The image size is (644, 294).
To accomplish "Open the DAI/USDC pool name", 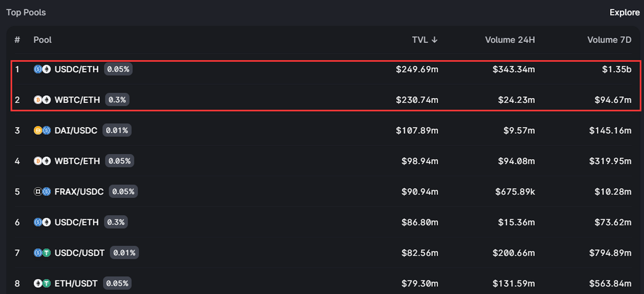I will (76, 131).
